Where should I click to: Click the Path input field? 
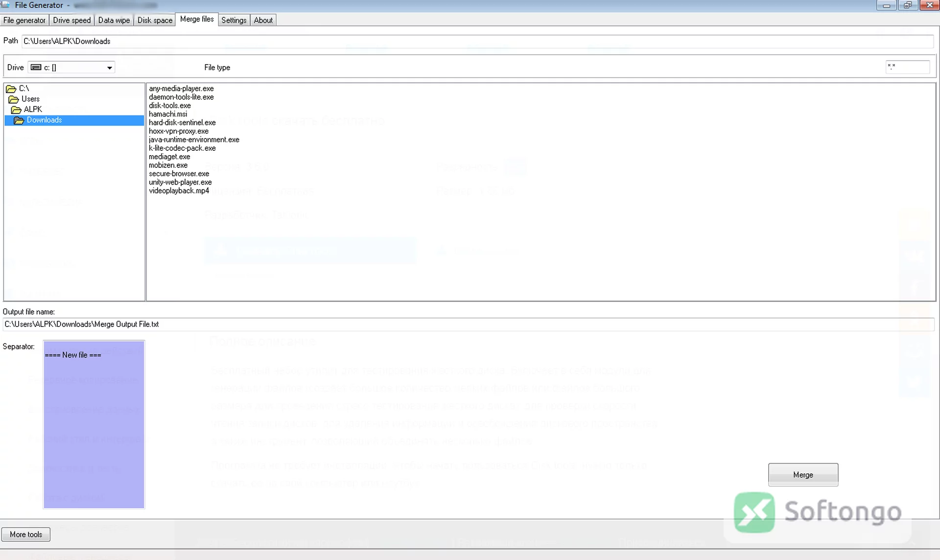tap(477, 41)
